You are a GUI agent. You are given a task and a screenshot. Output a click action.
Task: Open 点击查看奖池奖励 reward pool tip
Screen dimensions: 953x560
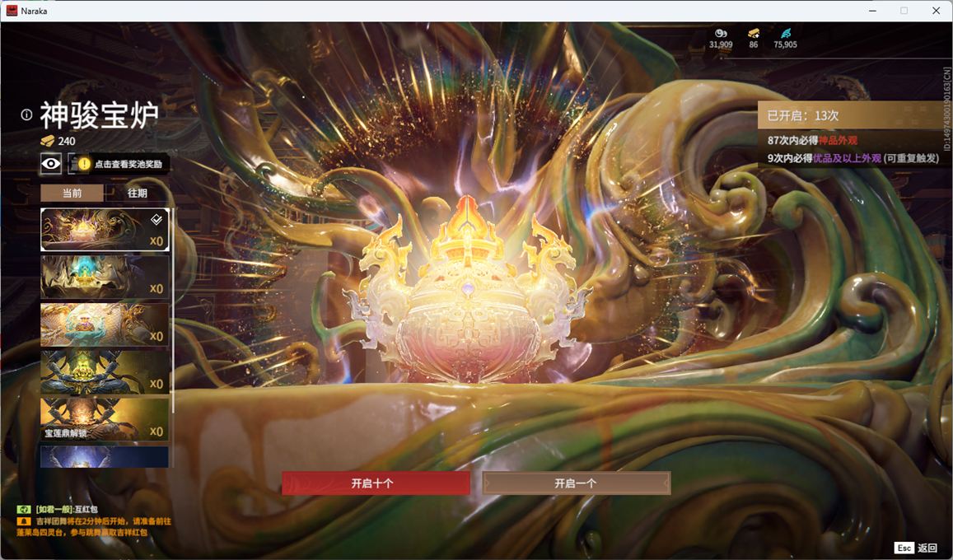[128, 164]
